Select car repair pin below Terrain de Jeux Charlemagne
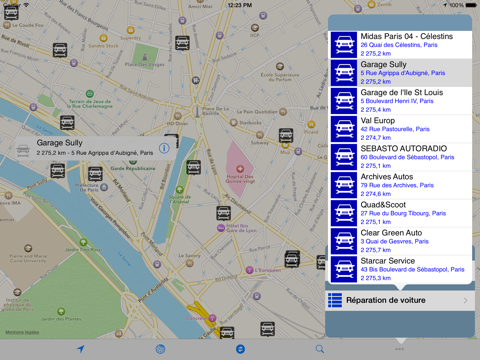480x360 pixels. coord(67,122)
